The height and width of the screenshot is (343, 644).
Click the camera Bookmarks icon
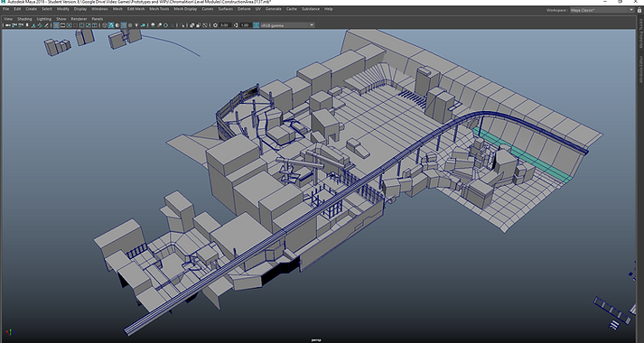pos(27,25)
